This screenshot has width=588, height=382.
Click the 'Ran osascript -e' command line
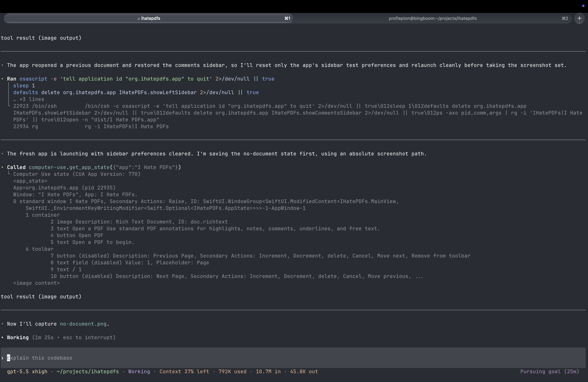[x=141, y=79]
